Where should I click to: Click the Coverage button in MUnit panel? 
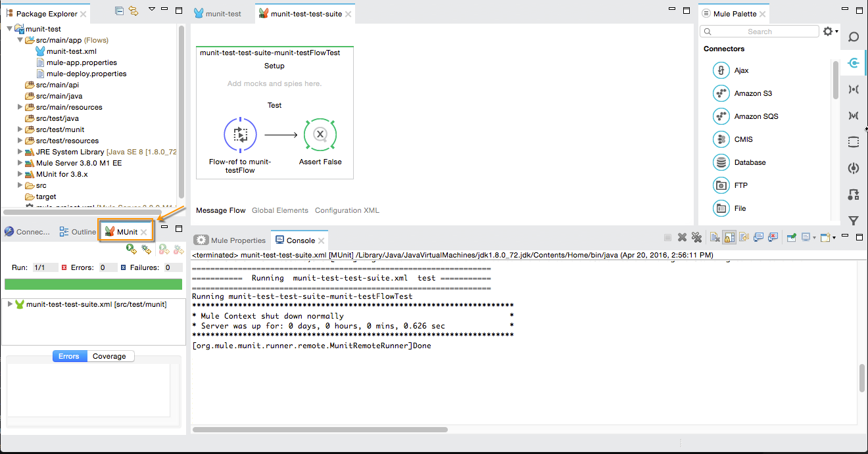[x=109, y=356]
